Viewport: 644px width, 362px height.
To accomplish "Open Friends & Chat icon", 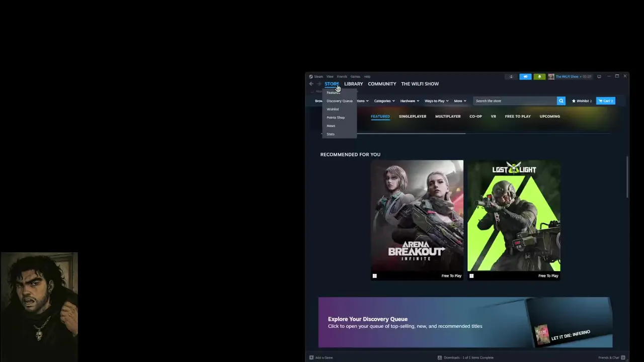I will tap(623, 357).
